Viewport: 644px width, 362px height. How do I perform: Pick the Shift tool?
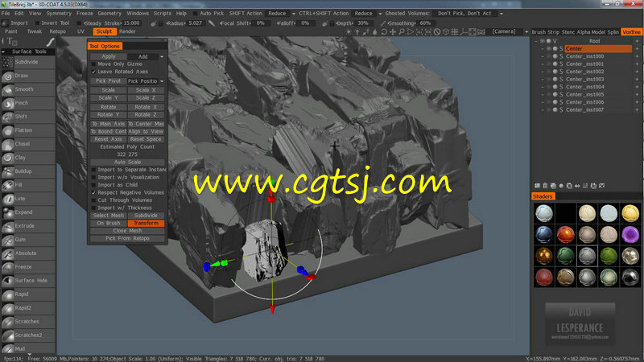[28, 117]
